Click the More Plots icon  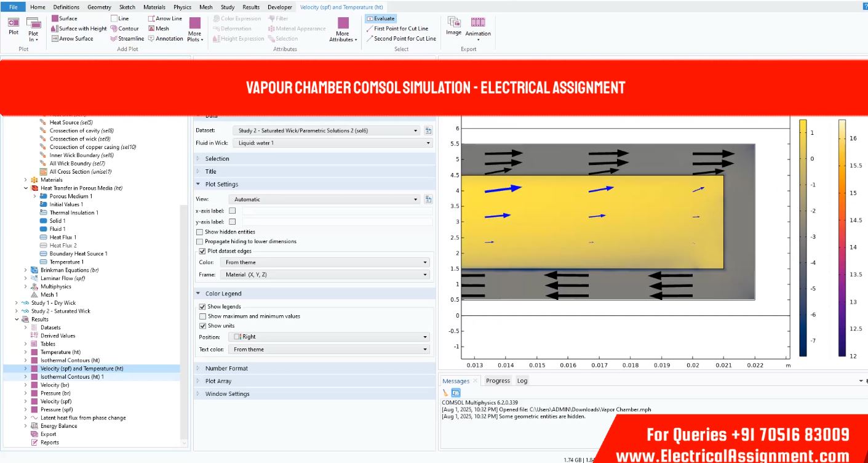tap(194, 29)
